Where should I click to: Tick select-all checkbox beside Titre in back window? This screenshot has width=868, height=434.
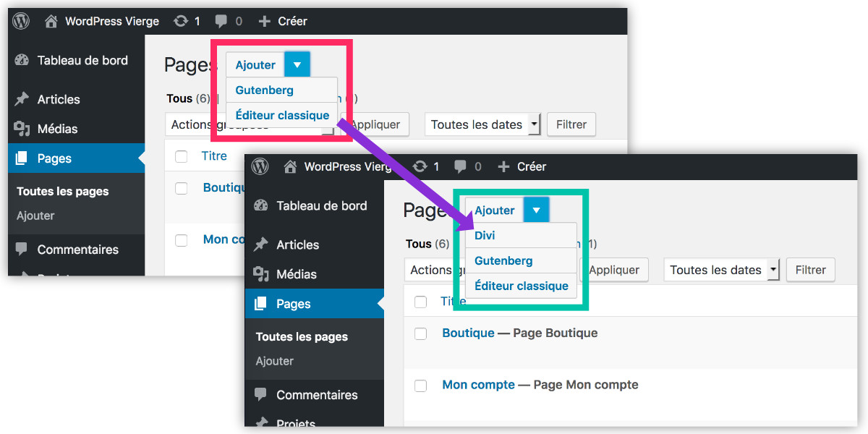(182, 156)
